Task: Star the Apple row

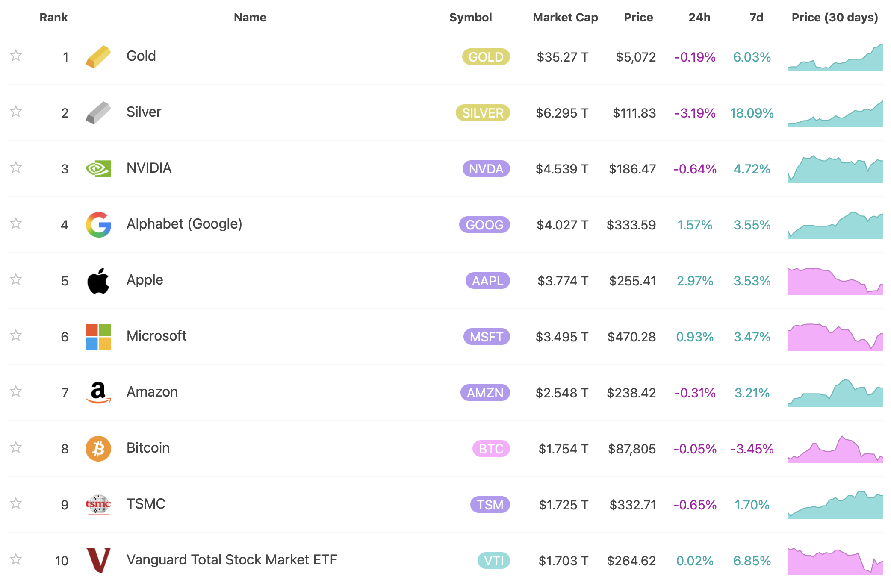Action: click(x=16, y=279)
